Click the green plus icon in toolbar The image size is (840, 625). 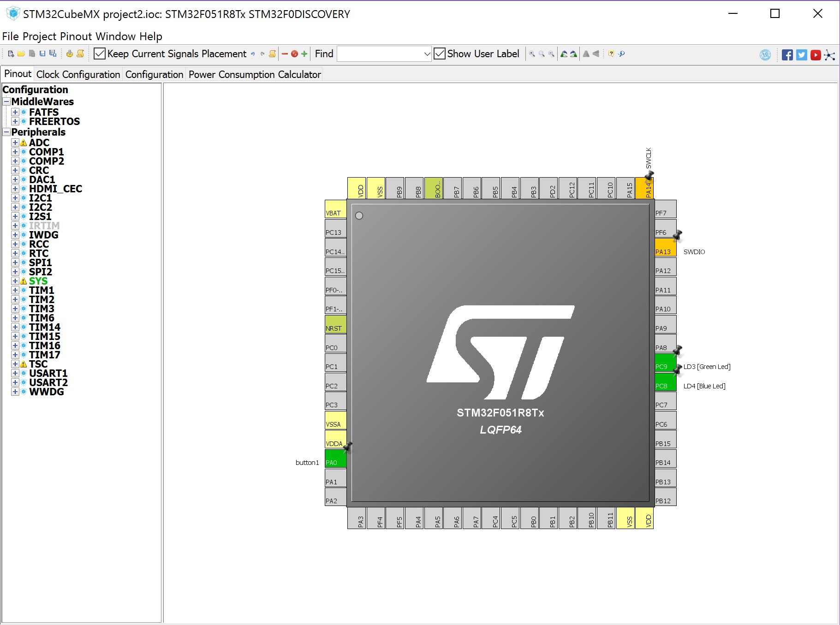(304, 54)
